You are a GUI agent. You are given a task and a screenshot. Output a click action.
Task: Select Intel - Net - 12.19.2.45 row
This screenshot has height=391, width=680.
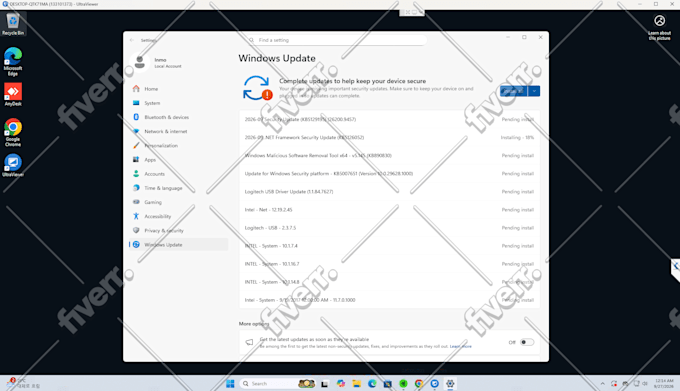point(389,210)
